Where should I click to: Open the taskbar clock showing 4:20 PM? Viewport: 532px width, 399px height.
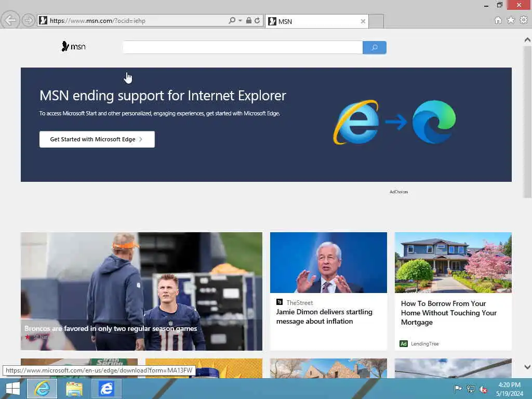click(x=509, y=389)
